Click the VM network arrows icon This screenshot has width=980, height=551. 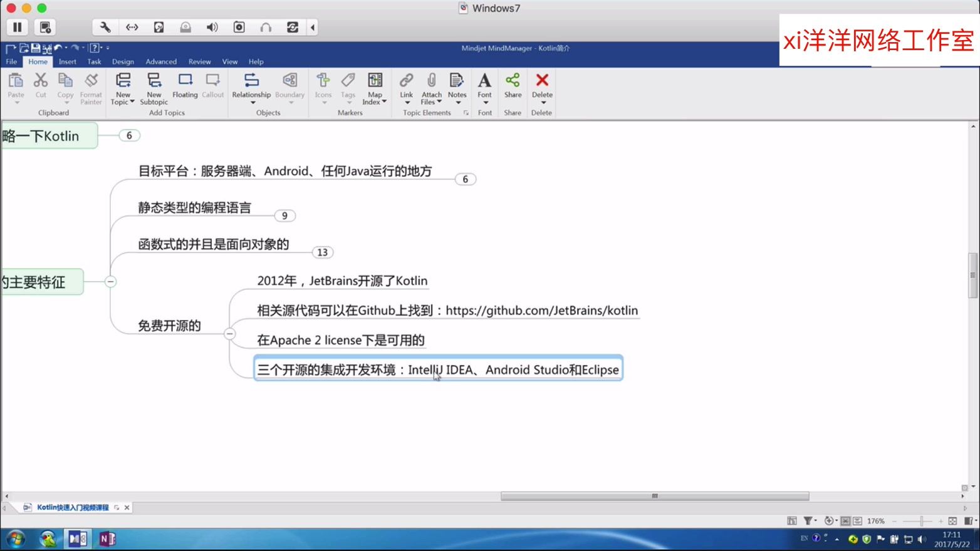click(132, 27)
